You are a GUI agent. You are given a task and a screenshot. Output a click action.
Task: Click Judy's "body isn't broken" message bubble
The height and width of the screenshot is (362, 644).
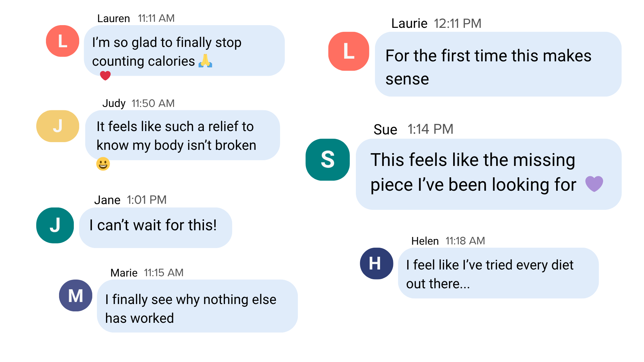pyautogui.click(x=182, y=135)
